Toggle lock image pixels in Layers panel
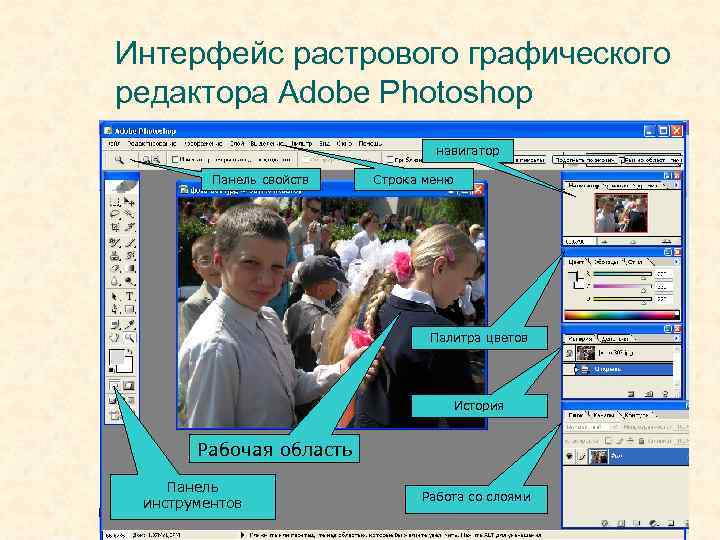 [620, 441]
